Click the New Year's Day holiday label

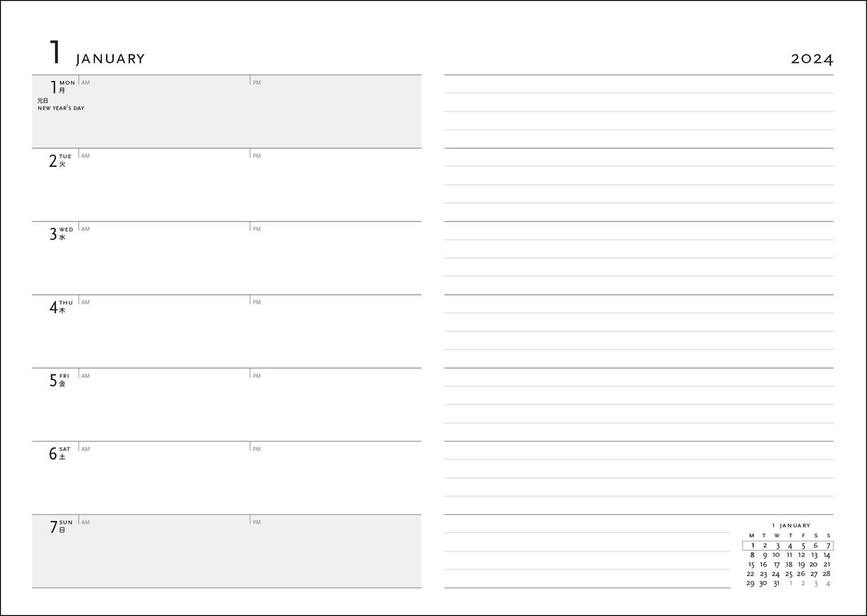pos(61,108)
